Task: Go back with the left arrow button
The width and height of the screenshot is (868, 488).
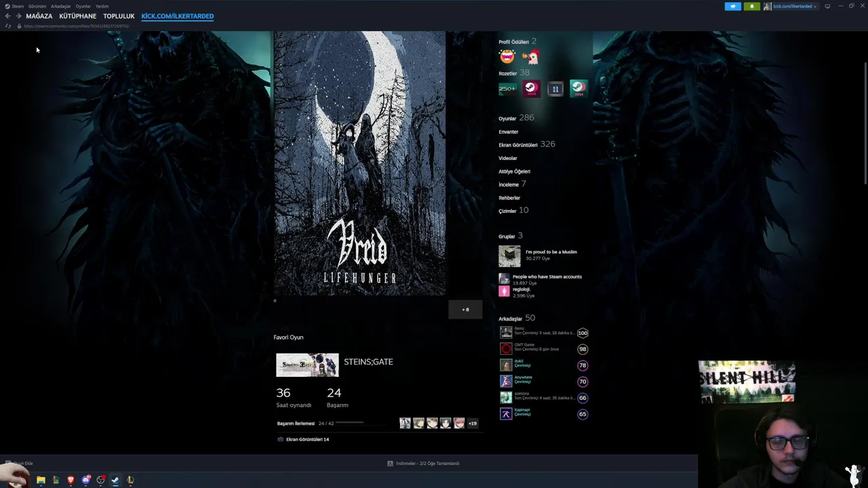Action: point(7,16)
